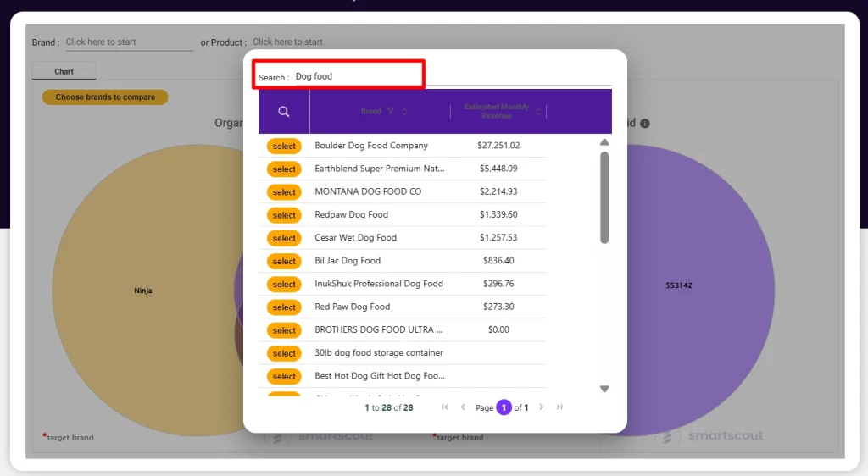
Task: Click the list's vertical scrollbar thumb
Action: point(604,197)
